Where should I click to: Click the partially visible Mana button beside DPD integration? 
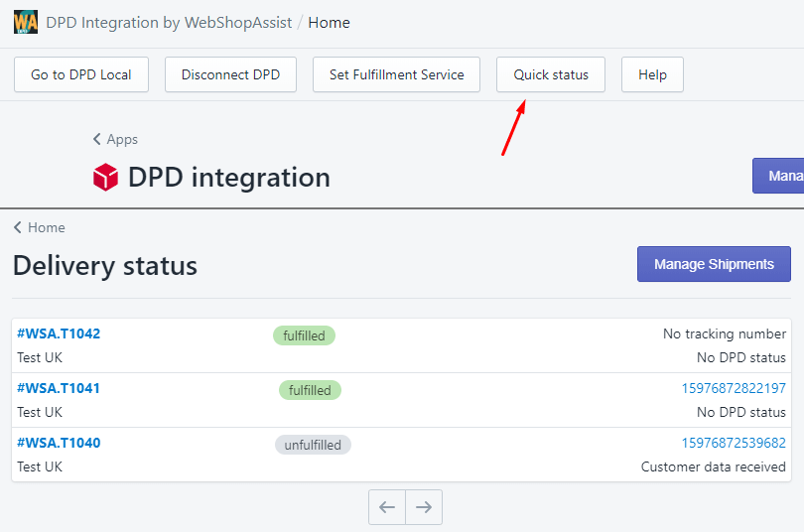(778, 176)
